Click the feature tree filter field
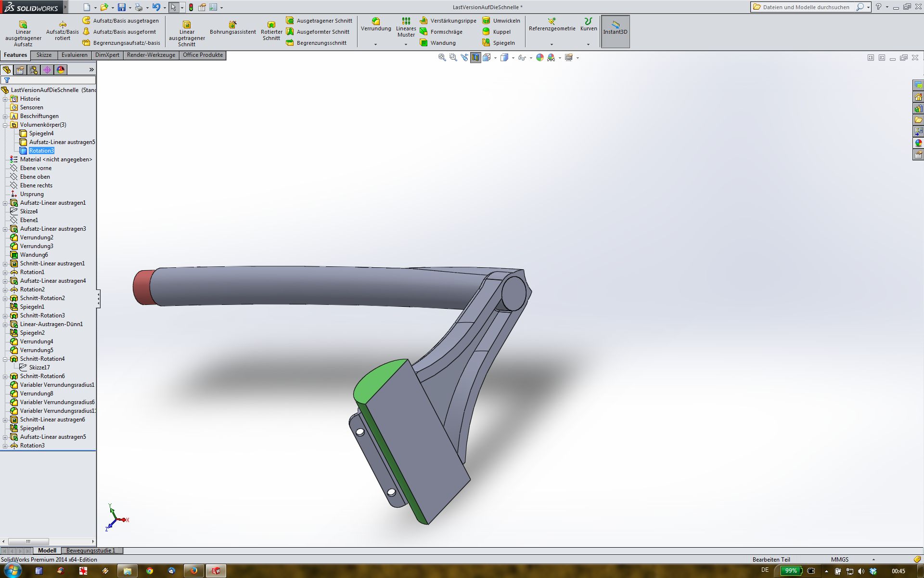The width and height of the screenshot is (924, 578). point(48,80)
